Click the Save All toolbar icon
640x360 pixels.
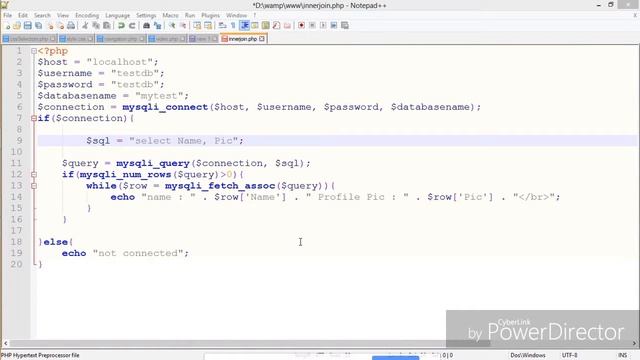38,25
